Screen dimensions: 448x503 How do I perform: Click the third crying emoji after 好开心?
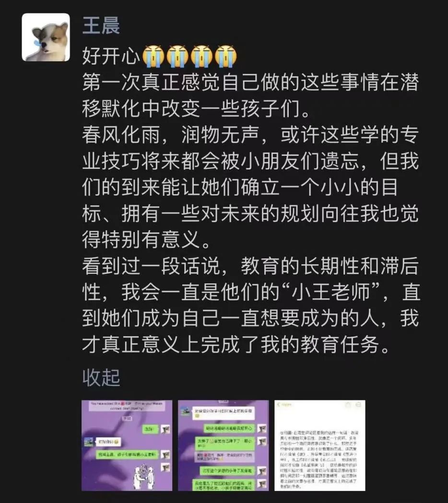(x=201, y=57)
